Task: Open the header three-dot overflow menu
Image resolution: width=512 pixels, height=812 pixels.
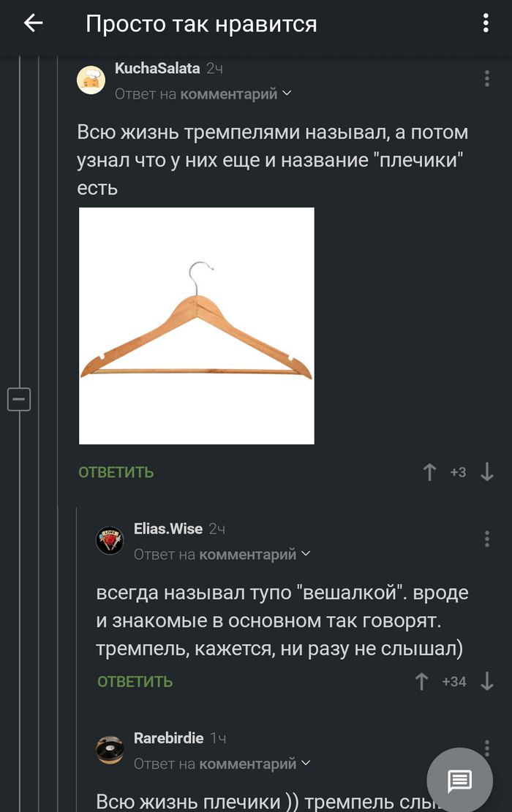Action: click(x=486, y=23)
